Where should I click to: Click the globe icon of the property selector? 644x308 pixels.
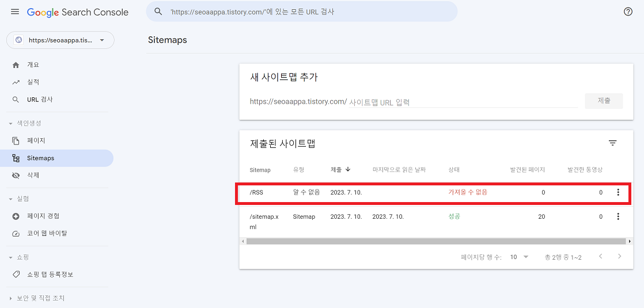pyautogui.click(x=18, y=40)
